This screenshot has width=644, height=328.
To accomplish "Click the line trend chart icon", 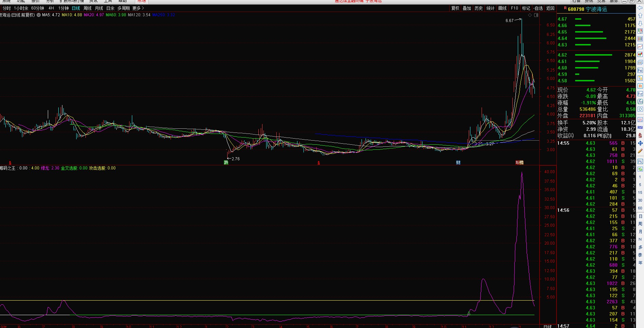I will [640, 46].
